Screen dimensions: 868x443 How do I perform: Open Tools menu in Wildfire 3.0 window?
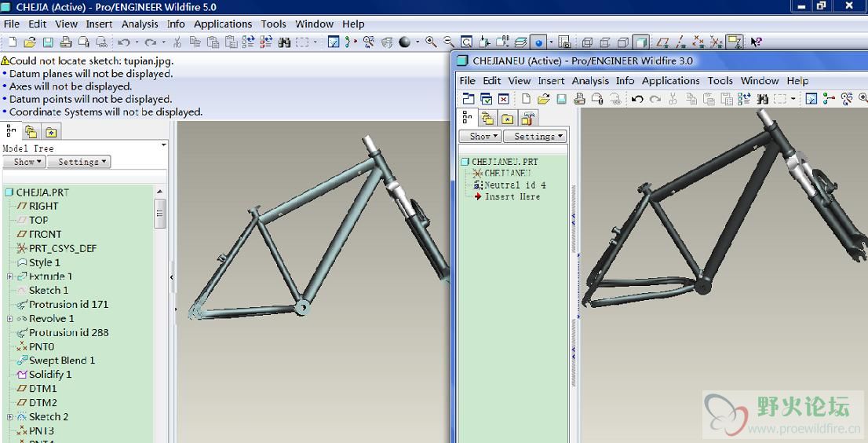pyautogui.click(x=720, y=81)
